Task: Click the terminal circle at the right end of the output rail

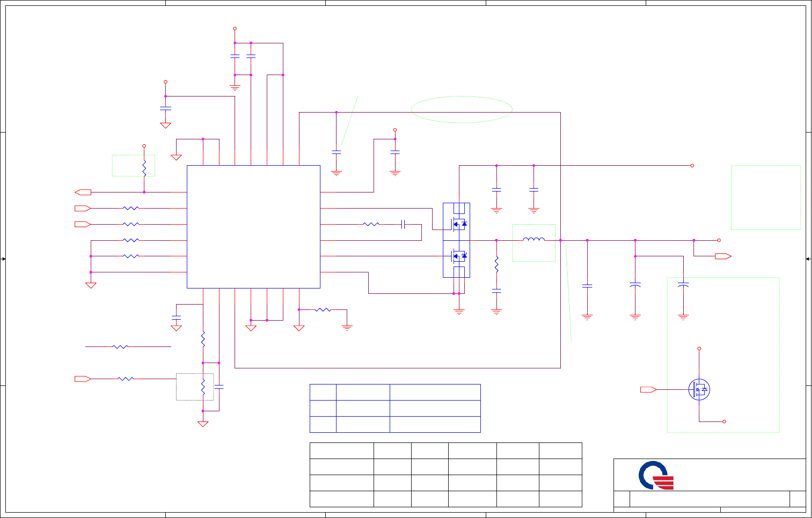Action: pos(719,240)
